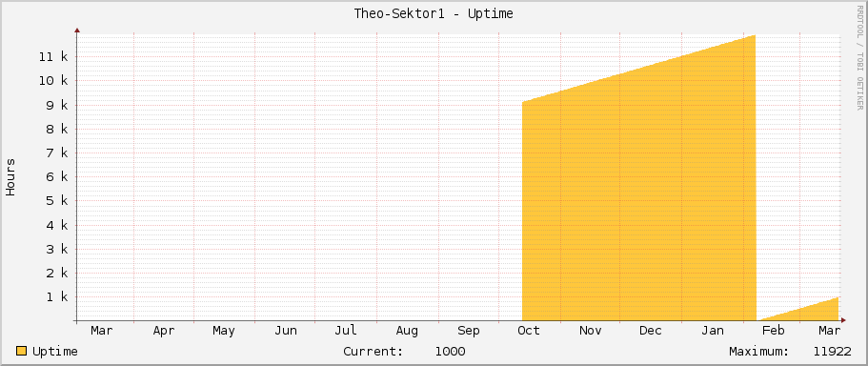Click the '2 k' y-axis tick label
The height and width of the screenshot is (366, 868).
(56, 273)
